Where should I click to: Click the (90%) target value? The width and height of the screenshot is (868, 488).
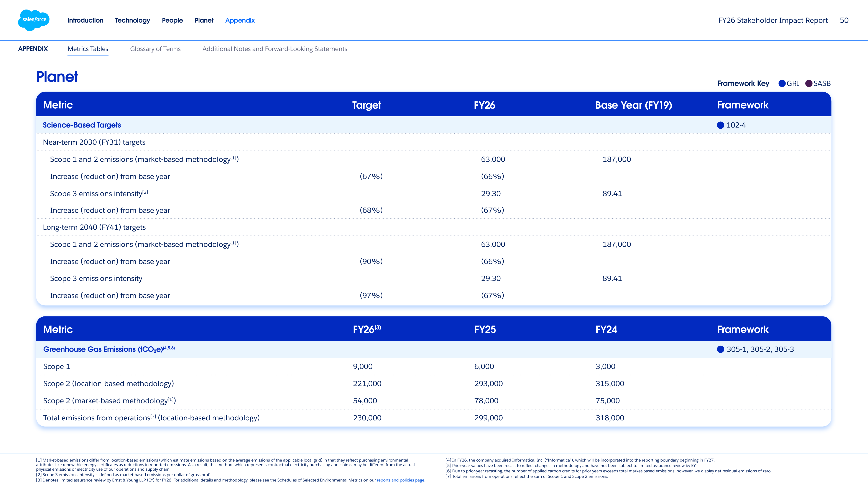click(x=371, y=261)
